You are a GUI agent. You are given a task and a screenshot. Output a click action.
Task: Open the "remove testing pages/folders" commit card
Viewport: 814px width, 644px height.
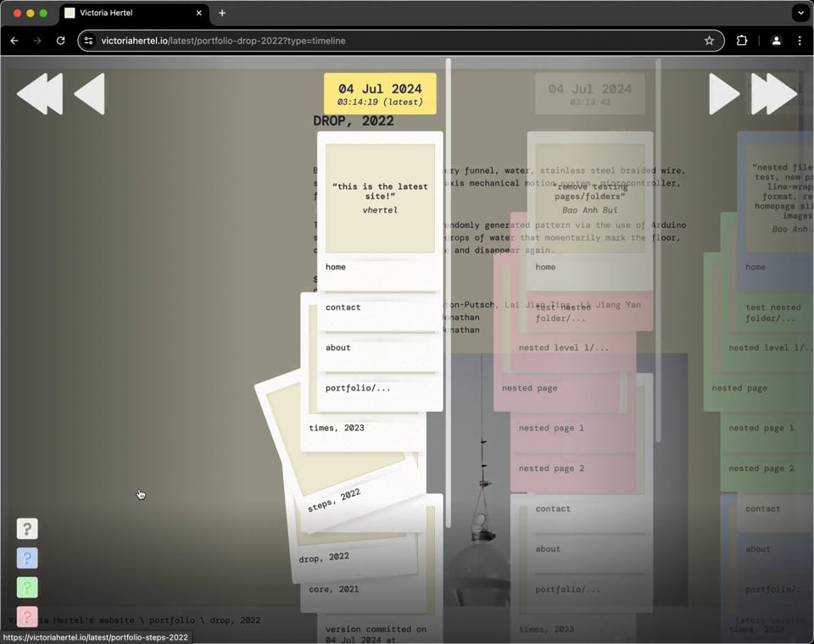[590, 198]
